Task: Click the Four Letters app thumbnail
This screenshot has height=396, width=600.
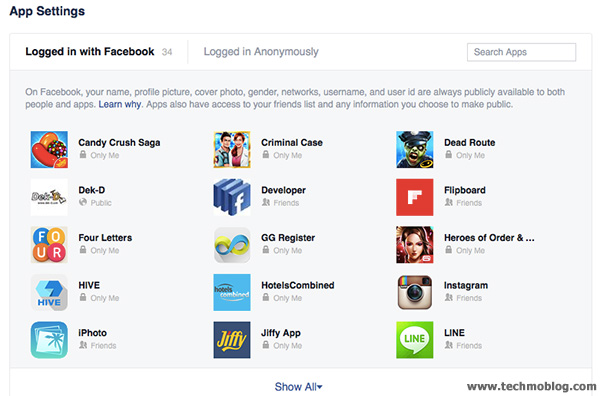Action: point(49,245)
